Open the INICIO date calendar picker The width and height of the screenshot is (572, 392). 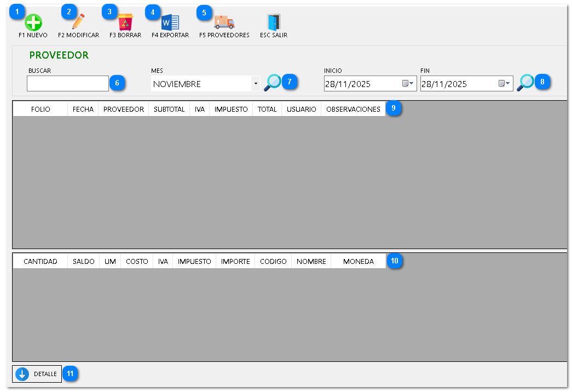[408, 84]
